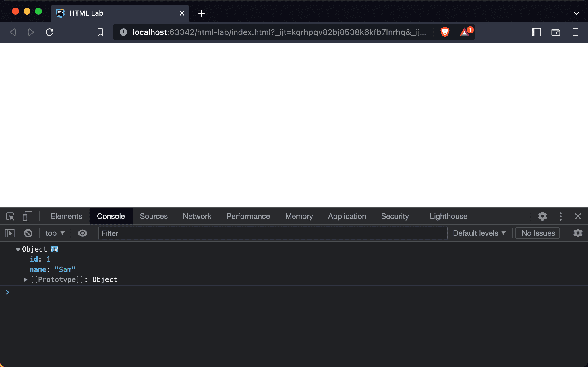Expand the [[Prototype]] Object entry
588x367 pixels.
25,279
